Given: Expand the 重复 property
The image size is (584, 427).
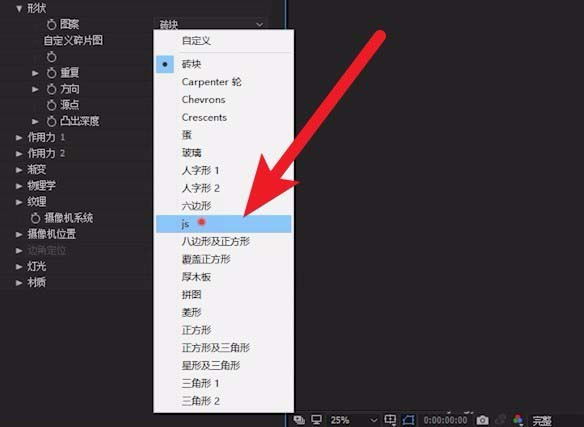Looking at the screenshot, I should tap(35, 73).
